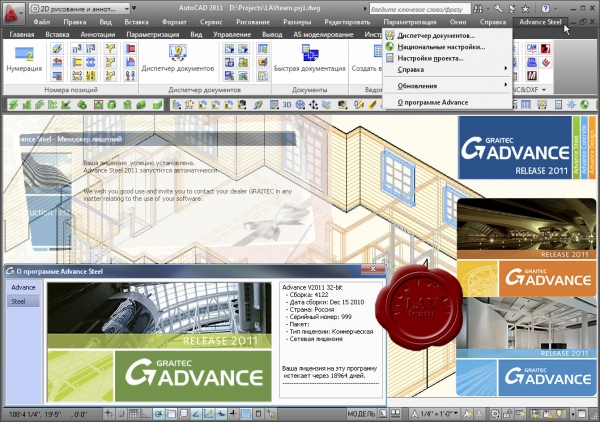The width and height of the screenshot is (600, 422).
Task: Click the gear Workspace Switching icon in status bar
Action: [x=495, y=414]
